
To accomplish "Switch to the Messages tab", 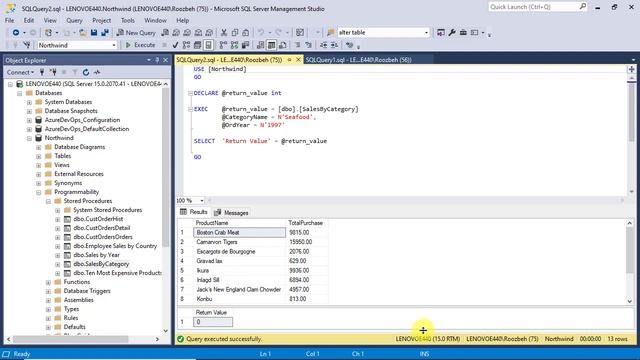I will (x=231, y=213).
